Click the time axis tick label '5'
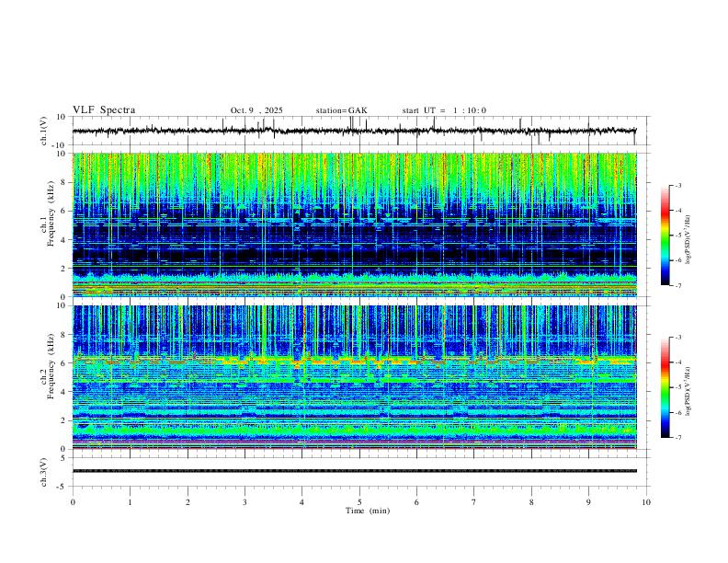Screen dimensions: 728x563 click(x=359, y=502)
